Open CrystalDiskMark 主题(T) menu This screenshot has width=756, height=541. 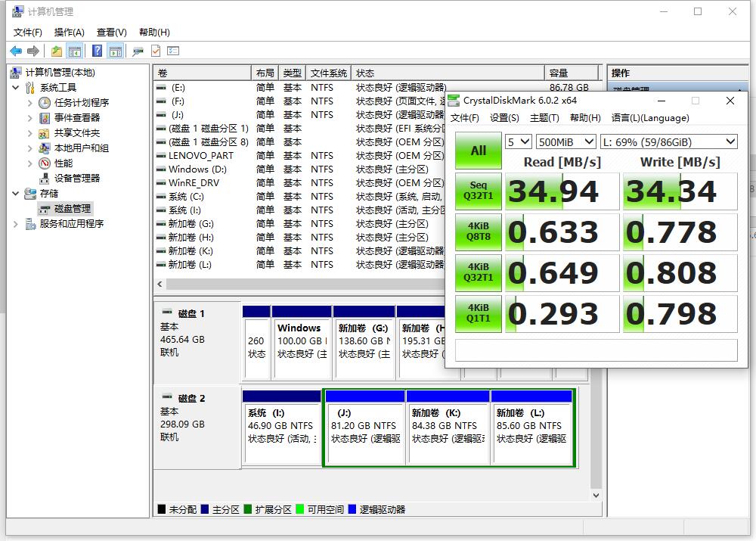544,118
